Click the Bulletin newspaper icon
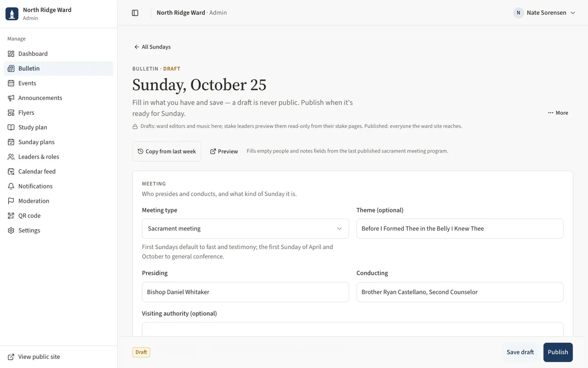The width and height of the screenshot is (588, 368). click(11, 69)
